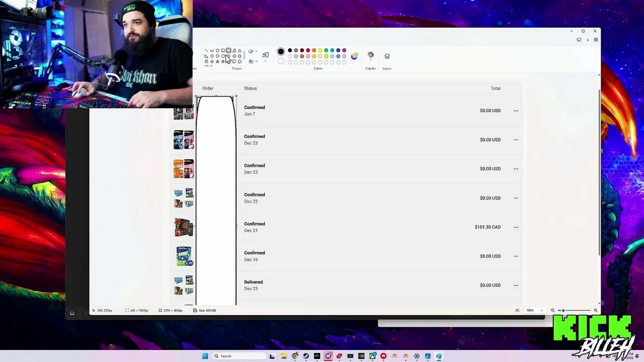Zoom in using the plus icon
644x362 pixels.
[x=596, y=310]
